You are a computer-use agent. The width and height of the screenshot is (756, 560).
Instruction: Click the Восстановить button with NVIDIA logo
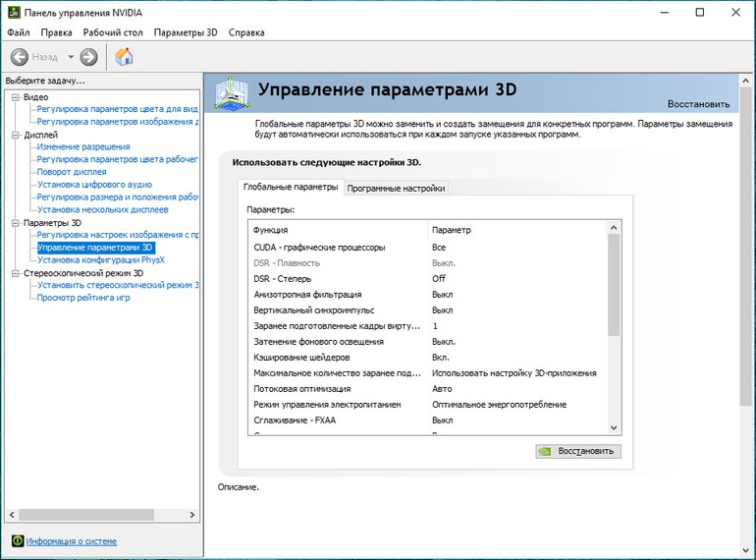pyautogui.click(x=578, y=452)
